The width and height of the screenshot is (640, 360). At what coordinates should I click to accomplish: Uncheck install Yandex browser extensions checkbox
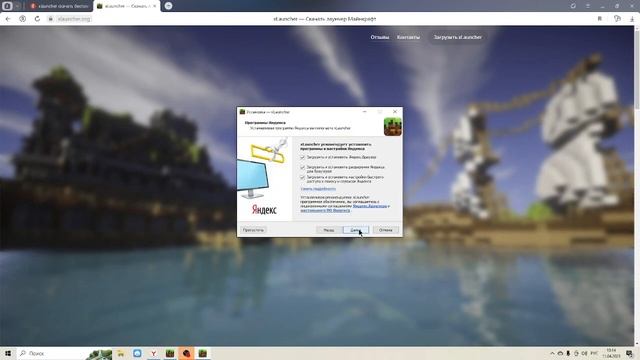pos(302,167)
